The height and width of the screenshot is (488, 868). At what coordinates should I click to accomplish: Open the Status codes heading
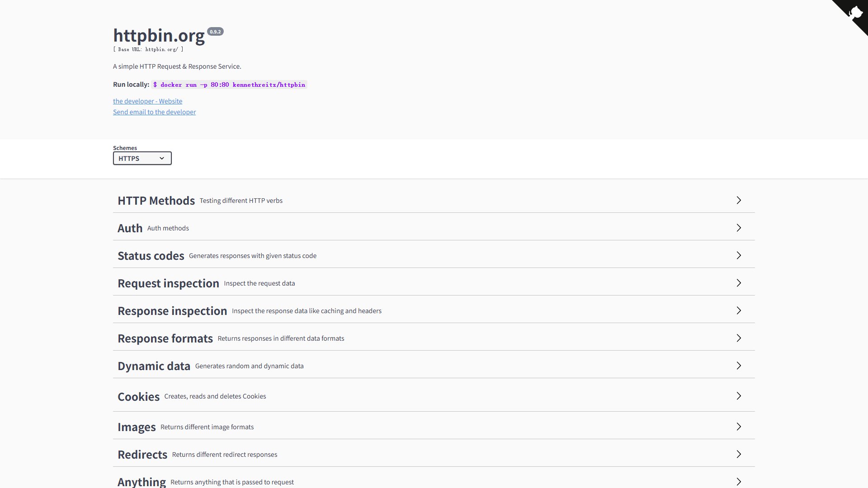151,256
